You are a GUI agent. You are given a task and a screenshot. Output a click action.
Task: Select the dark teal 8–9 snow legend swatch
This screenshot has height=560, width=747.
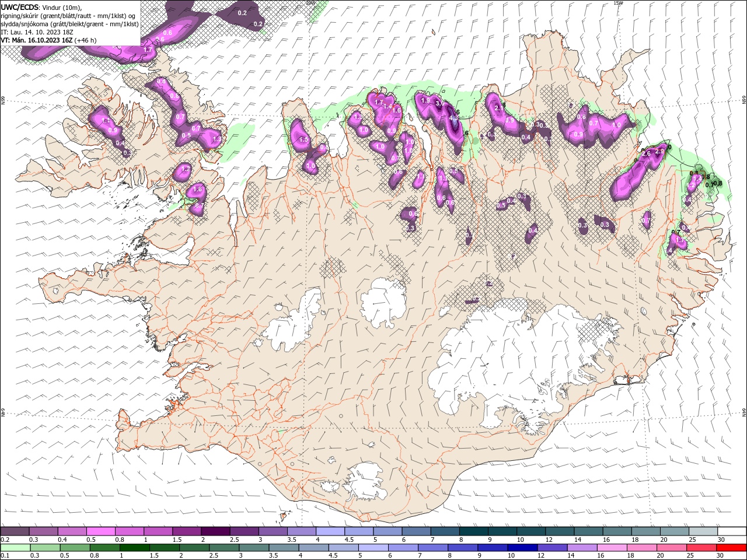pyautogui.click(x=473, y=531)
